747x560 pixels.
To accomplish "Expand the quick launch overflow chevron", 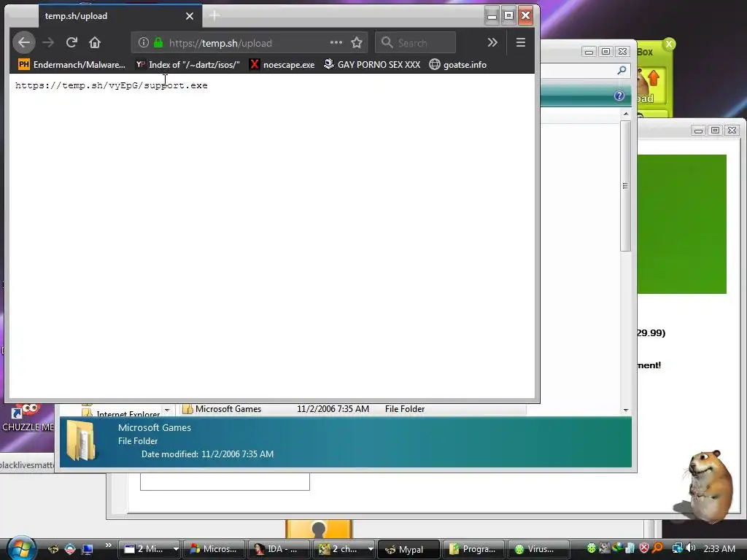I will click(108, 545).
